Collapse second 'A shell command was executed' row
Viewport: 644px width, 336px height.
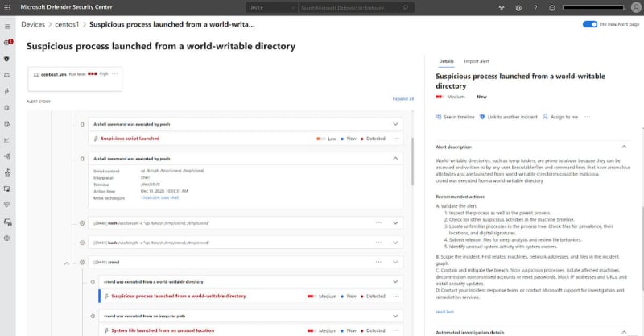395,159
